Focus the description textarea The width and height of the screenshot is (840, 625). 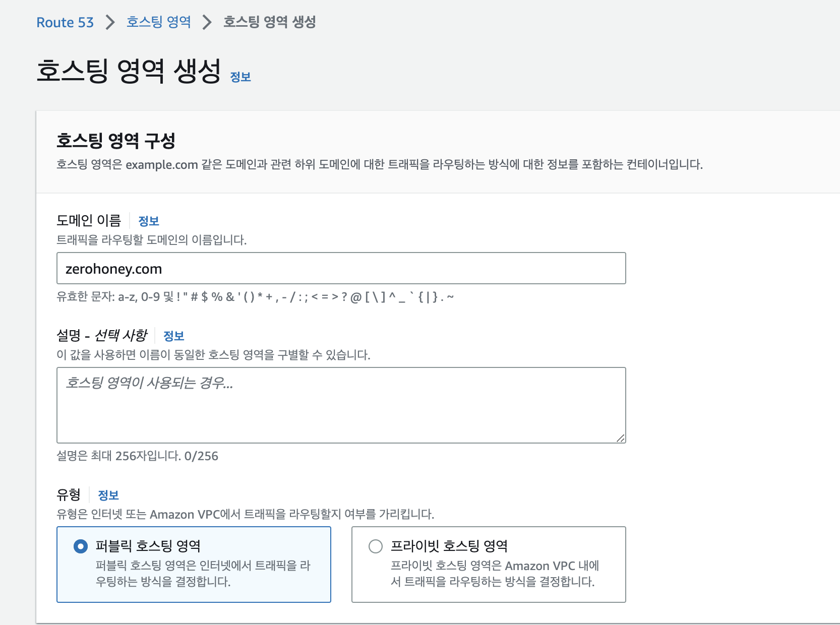pos(341,405)
